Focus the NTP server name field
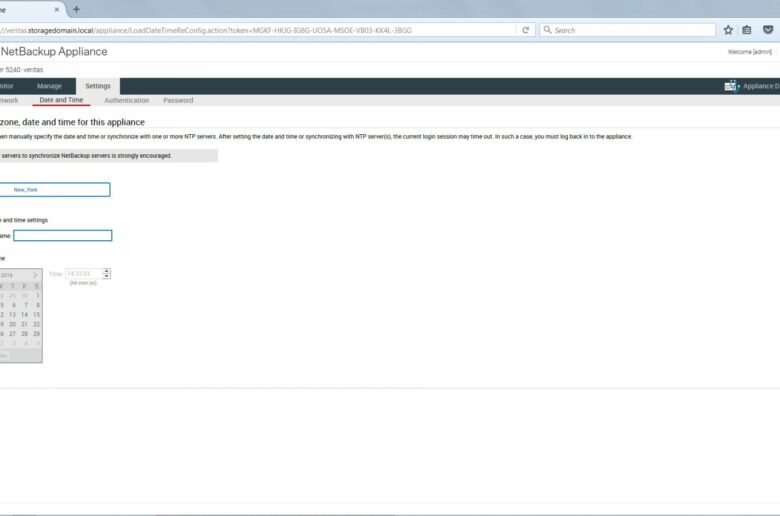This screenshot has width=780, height=516. (x=63, y=235)
